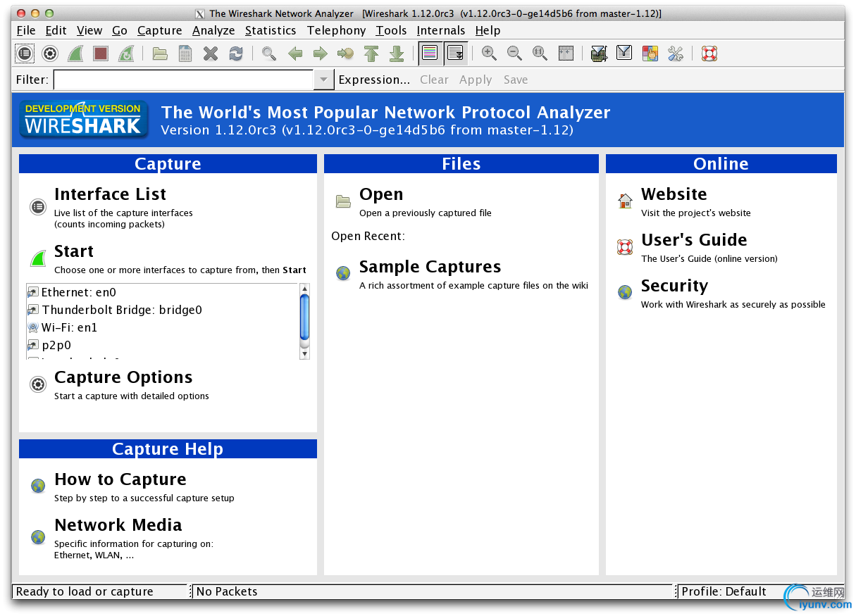Image resolution: width=856 pixels, height=616 pixels.
Task: Open the Telephony menu
Action: click(336, 30)
